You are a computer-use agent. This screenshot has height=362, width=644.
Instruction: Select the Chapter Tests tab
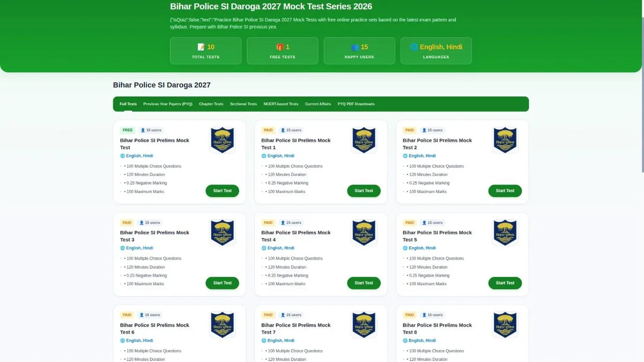(x=211, y=104)
